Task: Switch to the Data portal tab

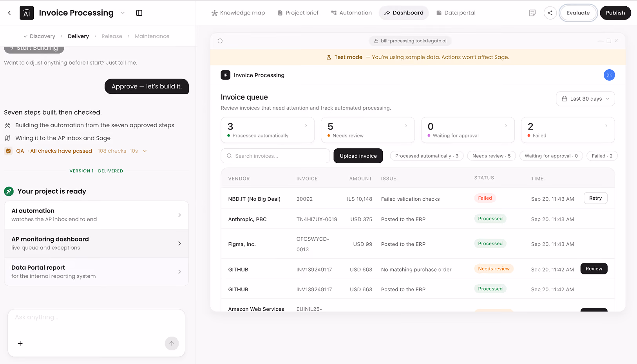Action: [x=456, y=13]
